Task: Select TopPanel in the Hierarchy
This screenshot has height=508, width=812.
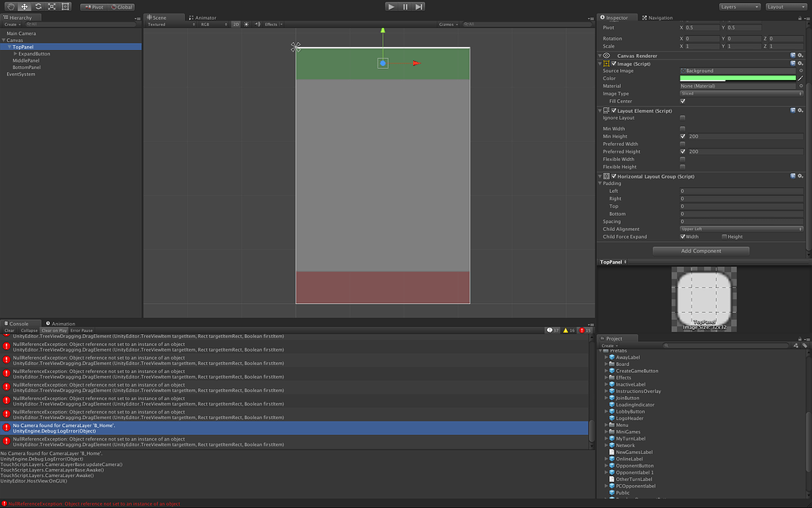Action: 24,47
